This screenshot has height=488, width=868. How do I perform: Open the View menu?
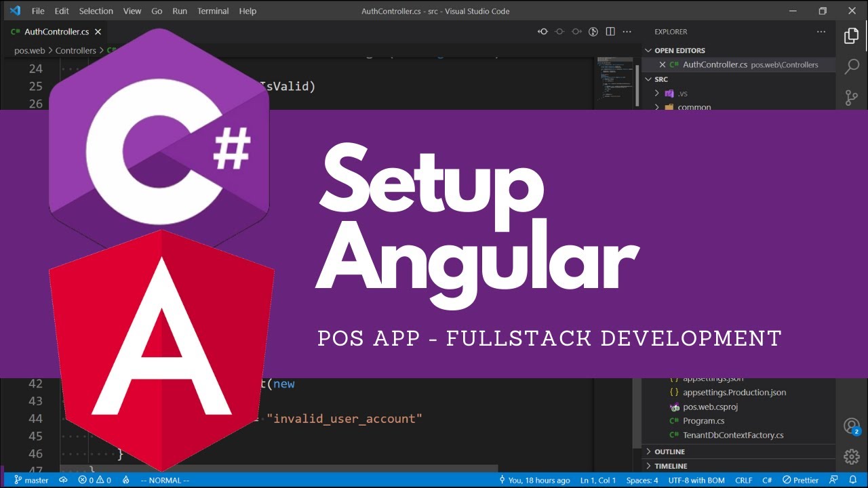tap(132, 11)
